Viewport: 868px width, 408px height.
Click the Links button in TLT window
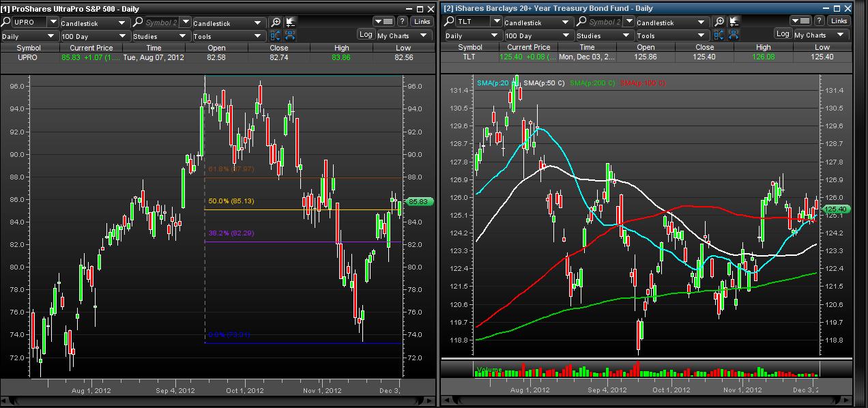pyautogui.click(x=839, y=21)
